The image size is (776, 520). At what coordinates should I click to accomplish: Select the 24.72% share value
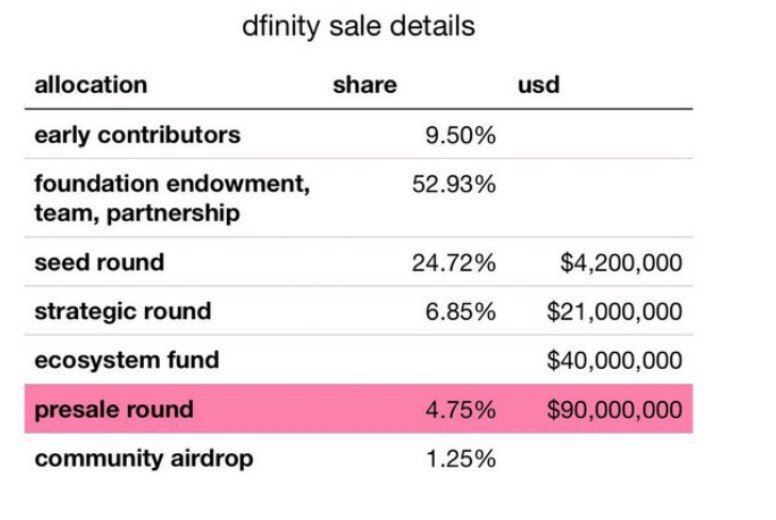click(454, 263)
